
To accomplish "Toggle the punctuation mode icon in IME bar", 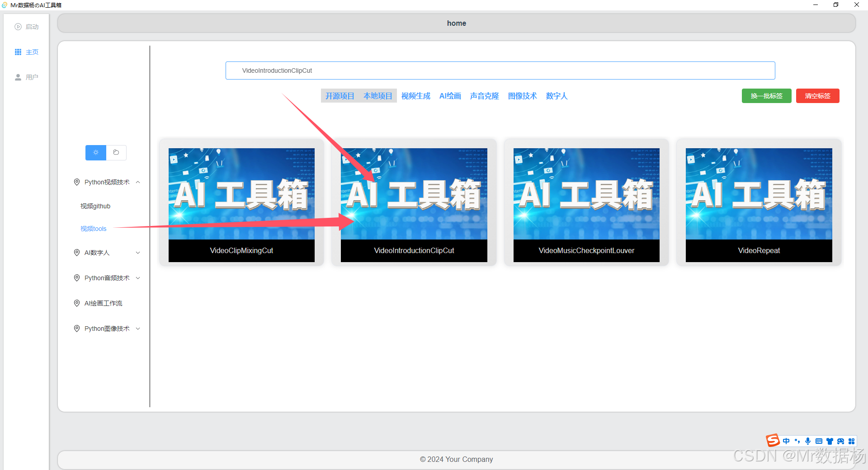I will click(x=797, y=441).
